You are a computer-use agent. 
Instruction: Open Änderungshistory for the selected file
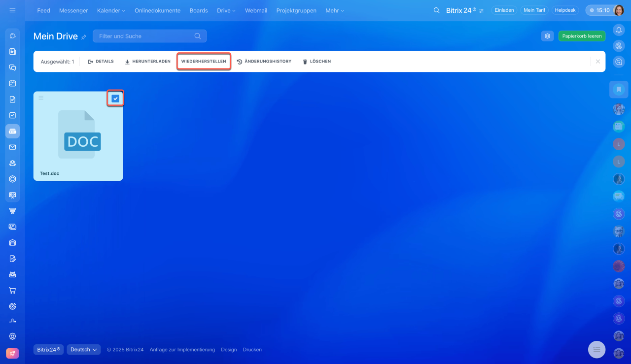point(264,62)
